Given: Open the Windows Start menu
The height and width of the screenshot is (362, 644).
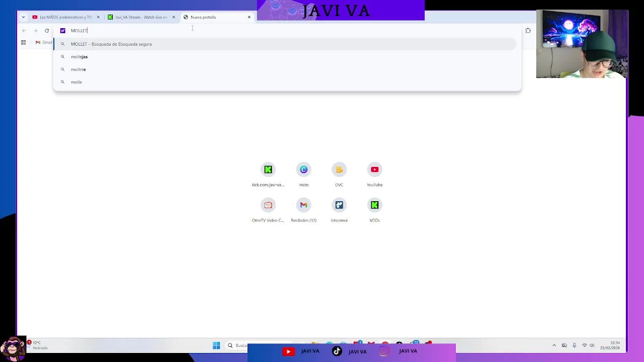Looking at the screenshot, I should coord(216,345).
